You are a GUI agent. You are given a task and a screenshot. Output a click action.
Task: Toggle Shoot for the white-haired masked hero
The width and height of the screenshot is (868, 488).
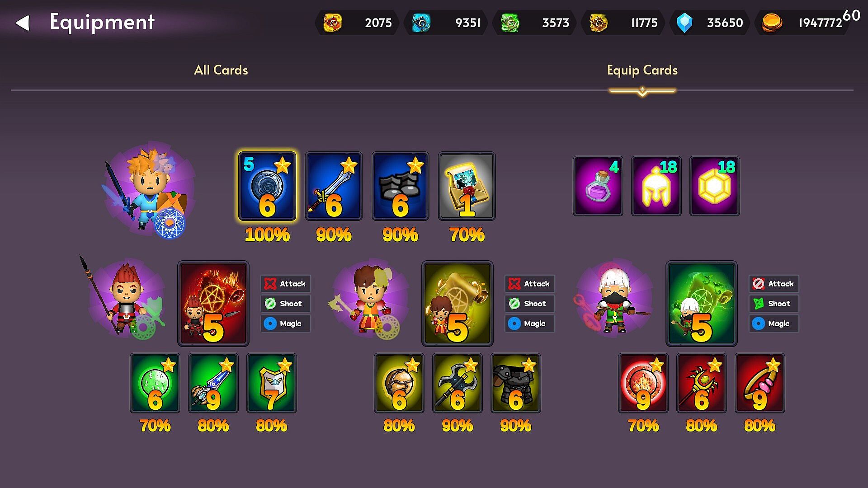pyautogui.click(x=774, y=304)
